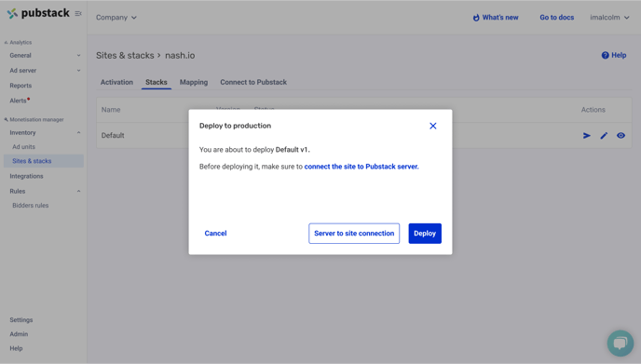Click the Name column header

(111, 110)
